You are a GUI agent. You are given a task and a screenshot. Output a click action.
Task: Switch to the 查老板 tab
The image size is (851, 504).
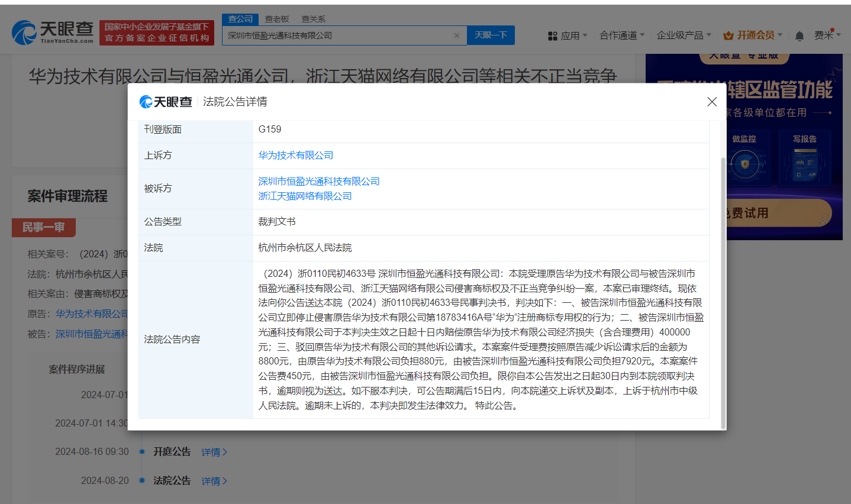(x=277, y=18)
